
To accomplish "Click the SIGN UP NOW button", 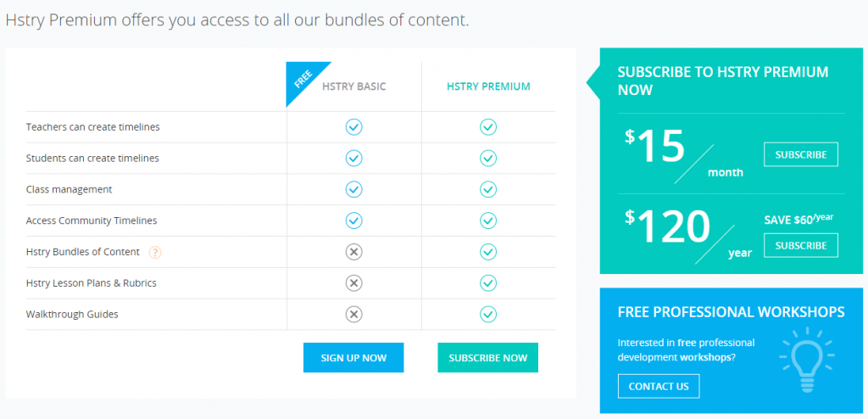I will pyautogui.click(x=353, y=357).
